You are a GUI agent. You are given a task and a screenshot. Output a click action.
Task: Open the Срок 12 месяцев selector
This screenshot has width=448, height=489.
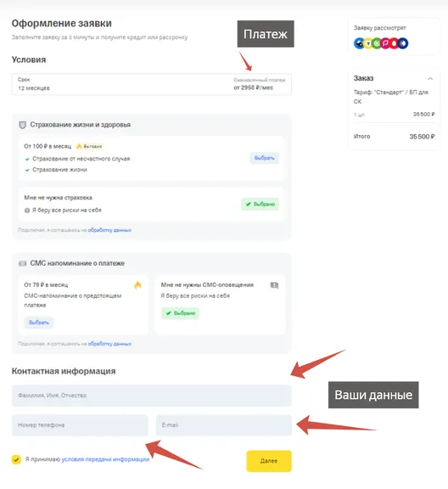coord(152,84)
